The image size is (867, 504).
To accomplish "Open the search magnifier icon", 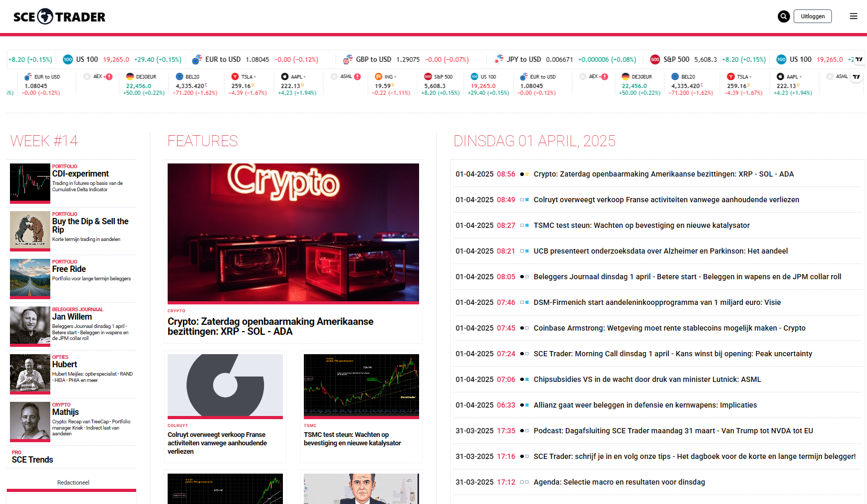I will click(784, 16).
